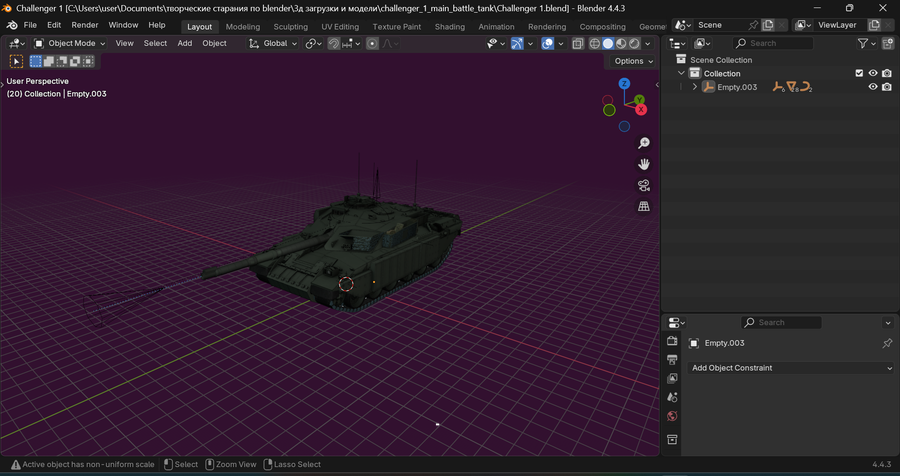The height and width of the screenshot is (476, 900).
Task: Toggle the camera view icon
Action: coord(644,185)
